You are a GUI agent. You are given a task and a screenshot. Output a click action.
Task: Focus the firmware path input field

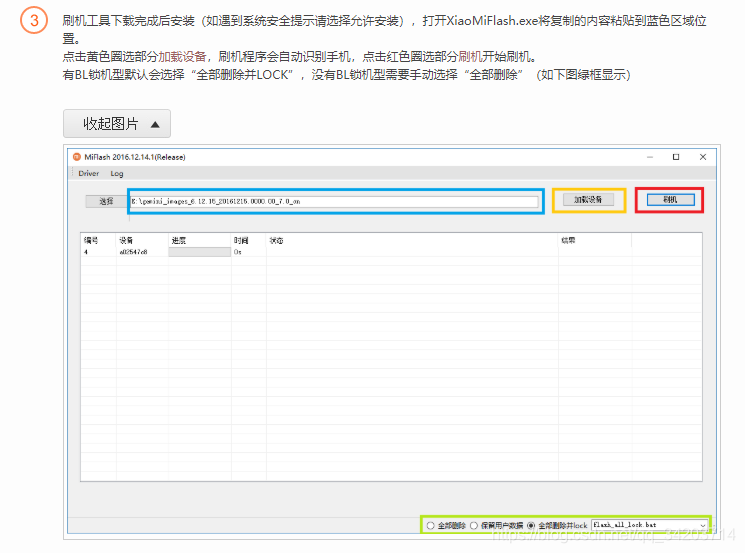coord(335,201)
